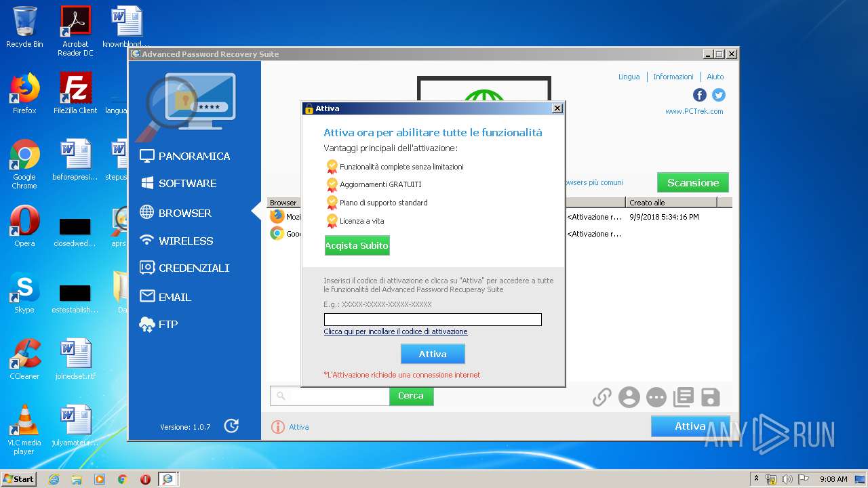
Task: Click the taskbar clock 9:08 AM
Action: point(833,479)
